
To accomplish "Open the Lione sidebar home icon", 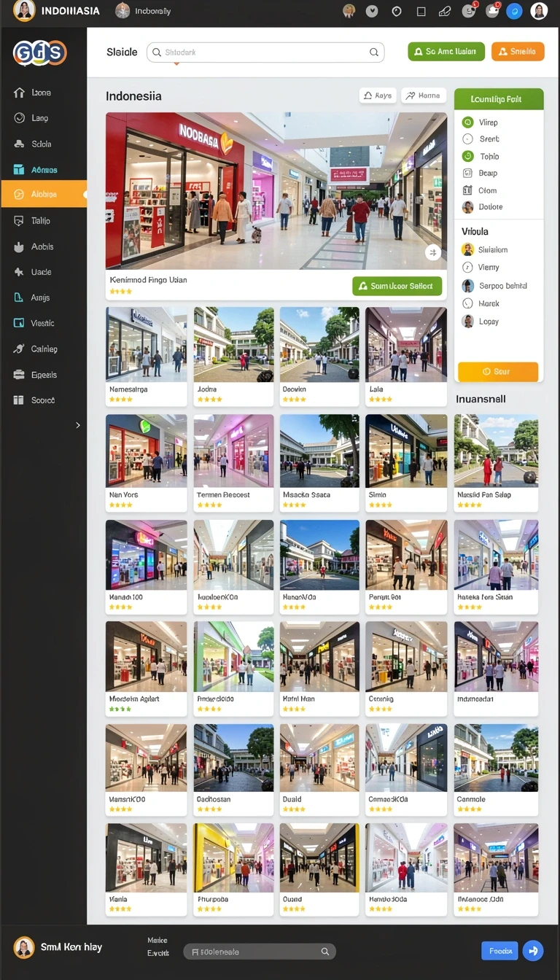I will click(x=19, y=93).
